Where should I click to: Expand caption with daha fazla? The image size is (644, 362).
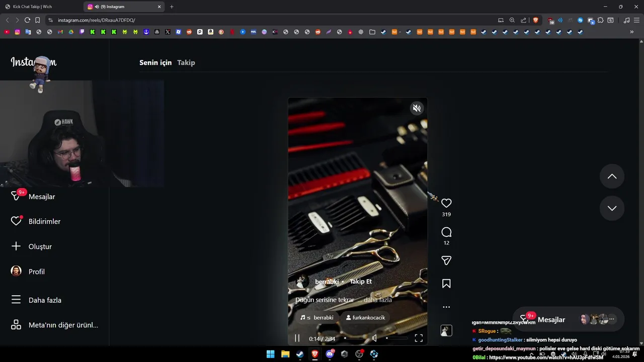tap(378, 300)
